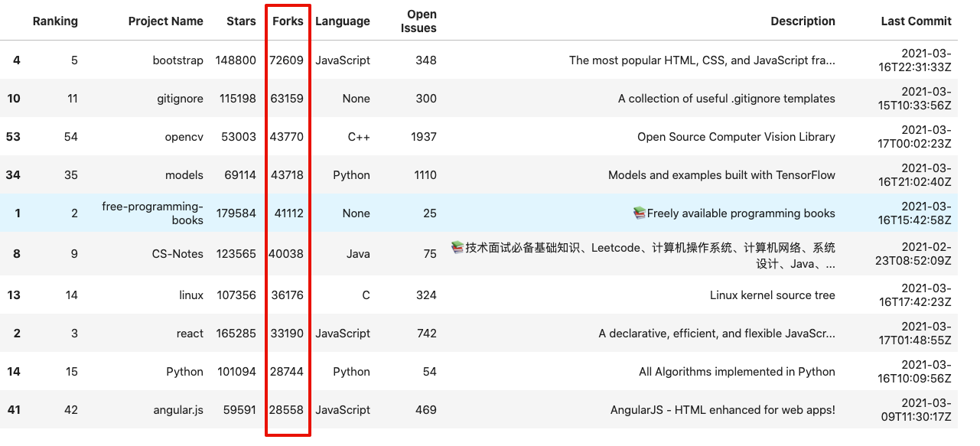The image size is (980, 446).
Task: Select the CS-Notes project name cell
Action: coord(177,254)
